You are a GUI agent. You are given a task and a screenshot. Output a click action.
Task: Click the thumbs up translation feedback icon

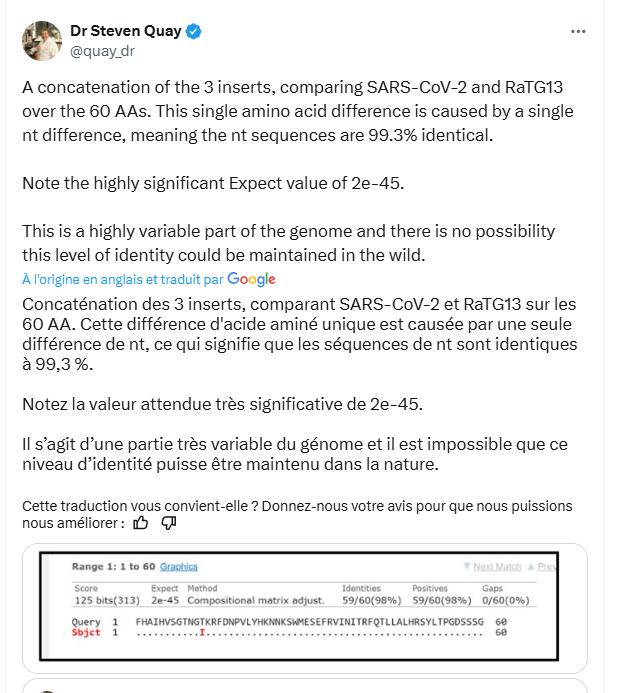coord(141,522)
